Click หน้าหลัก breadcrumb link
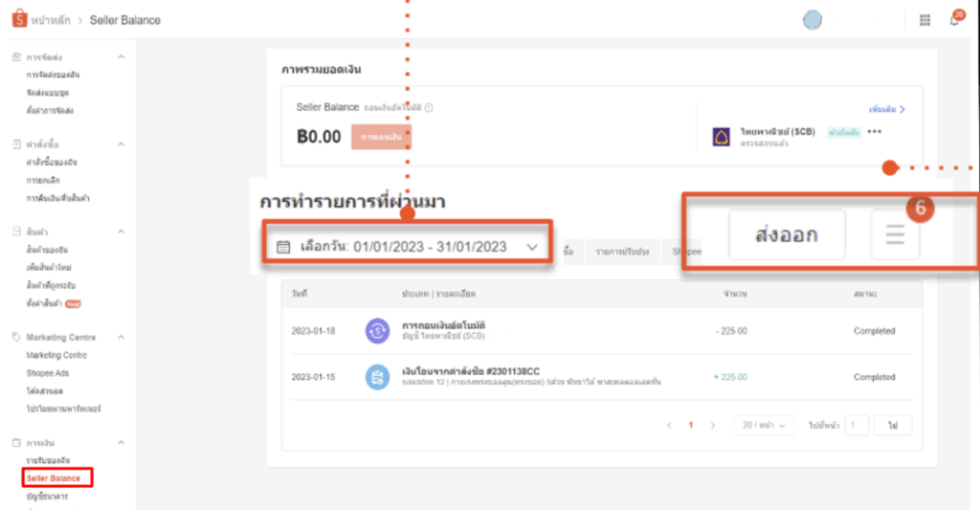 (51, 20)
